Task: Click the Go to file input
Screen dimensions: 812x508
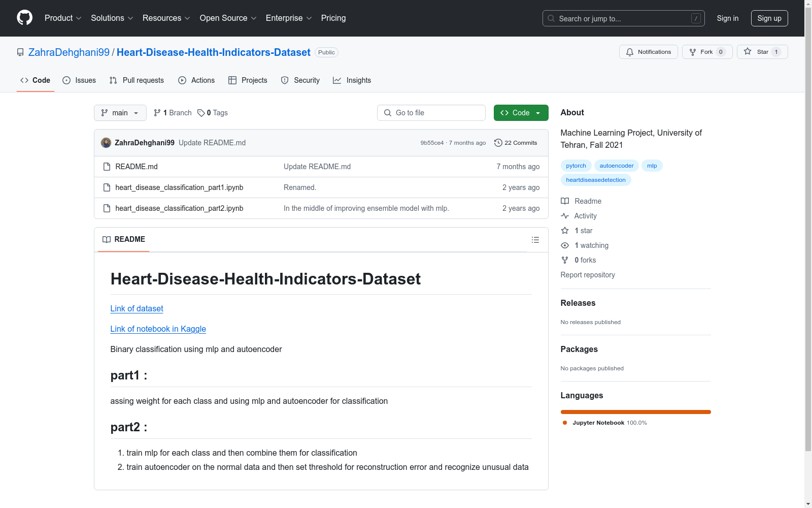Action: click(431, 113)
